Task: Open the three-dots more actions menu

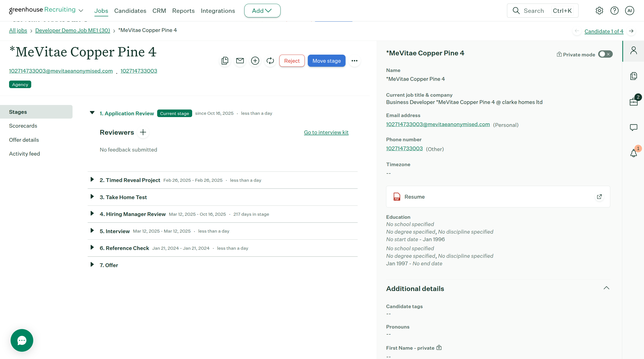Action: click(354, 61)
